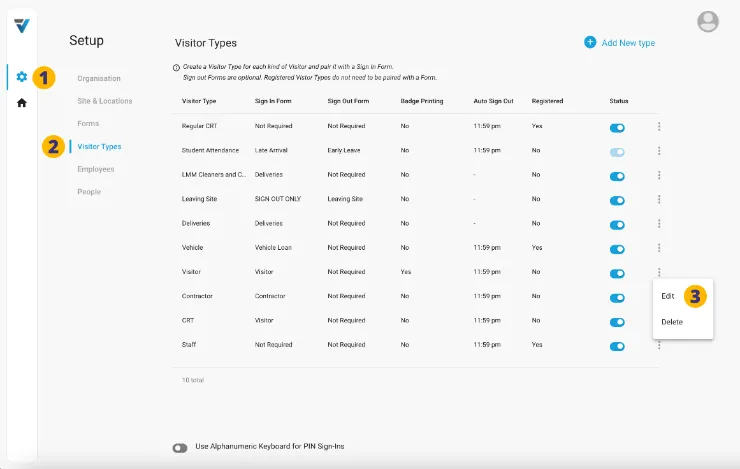Click the plus icon beside Add New type
Image resolution: width=740 pixels, height=469 pixels.
590,42
